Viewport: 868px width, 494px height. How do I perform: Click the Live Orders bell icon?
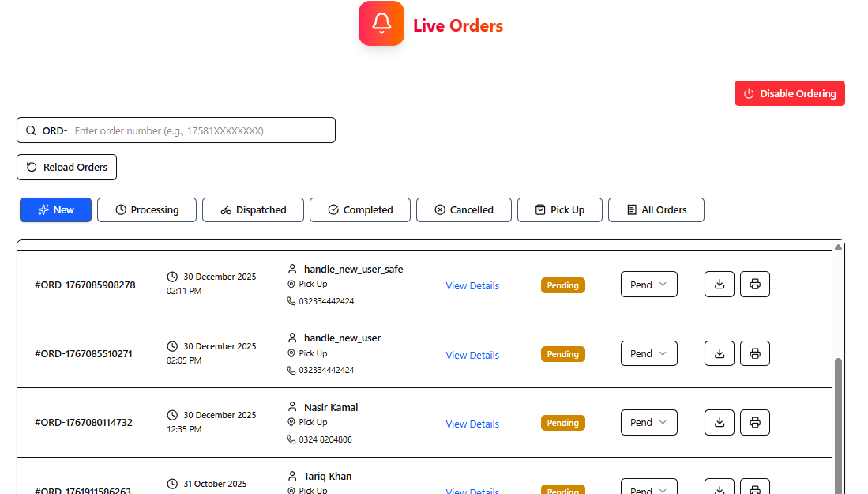click(x=381, y=23)
